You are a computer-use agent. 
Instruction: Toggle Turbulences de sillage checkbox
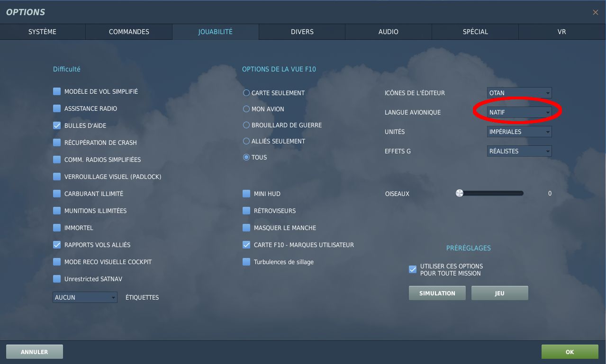(246, 262)
